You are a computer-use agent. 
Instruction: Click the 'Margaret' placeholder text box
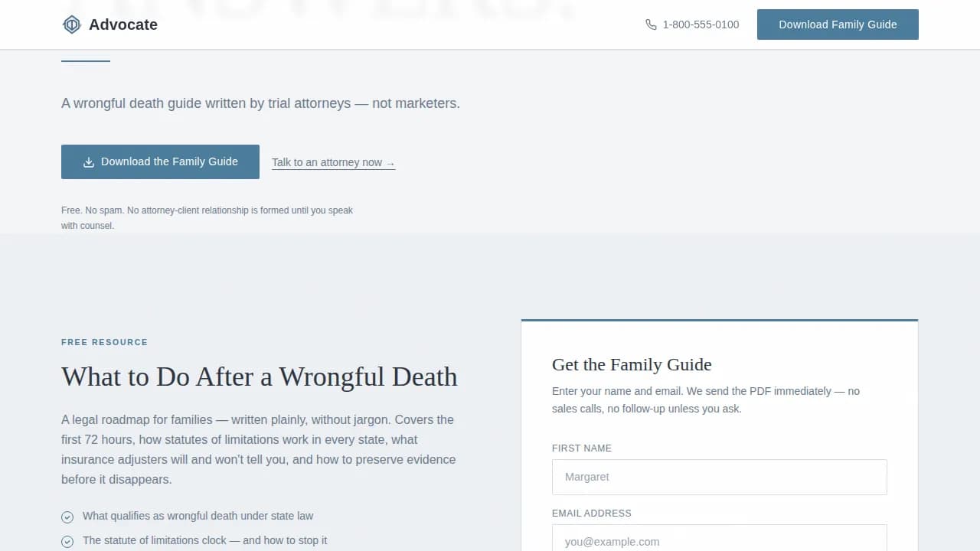[720, 477]
